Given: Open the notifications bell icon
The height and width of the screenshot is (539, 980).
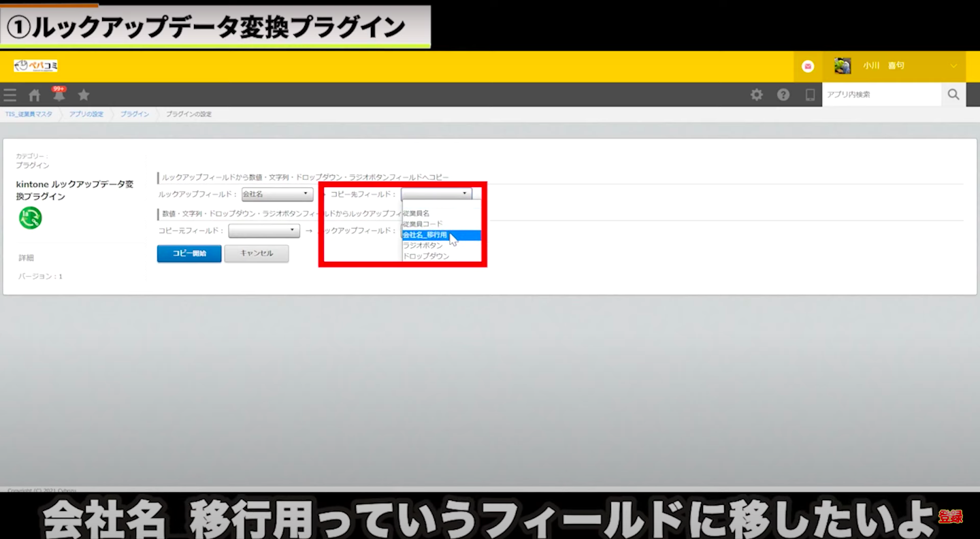Looking at the screenshot, I should pos(59,95).
